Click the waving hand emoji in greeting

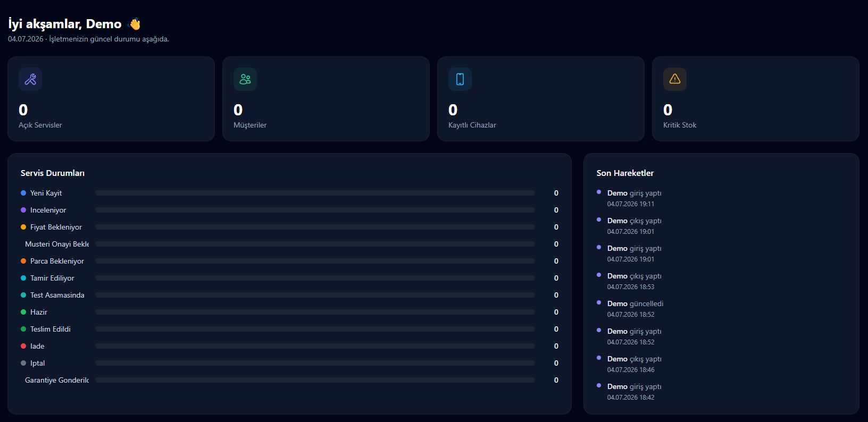click(135, 24)
